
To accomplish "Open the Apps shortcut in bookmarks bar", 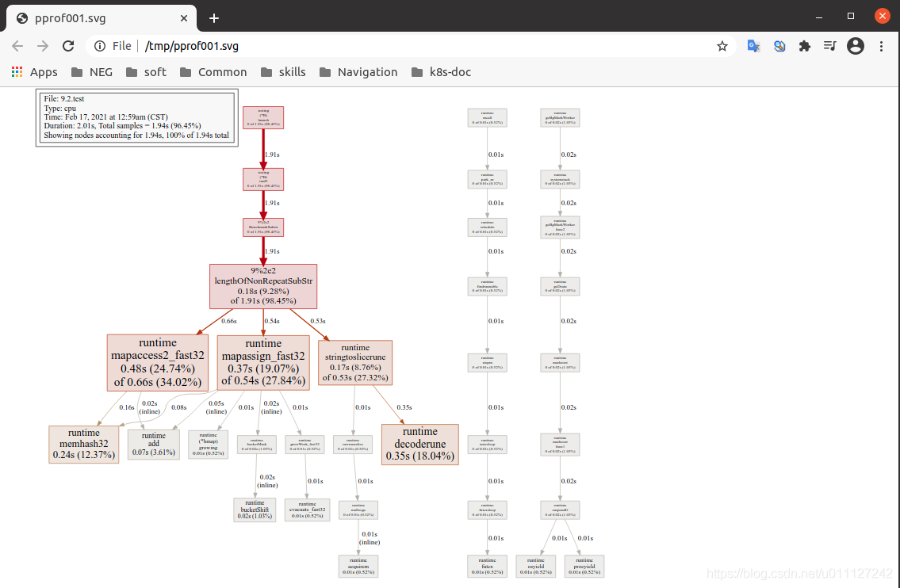I will 34,71.
